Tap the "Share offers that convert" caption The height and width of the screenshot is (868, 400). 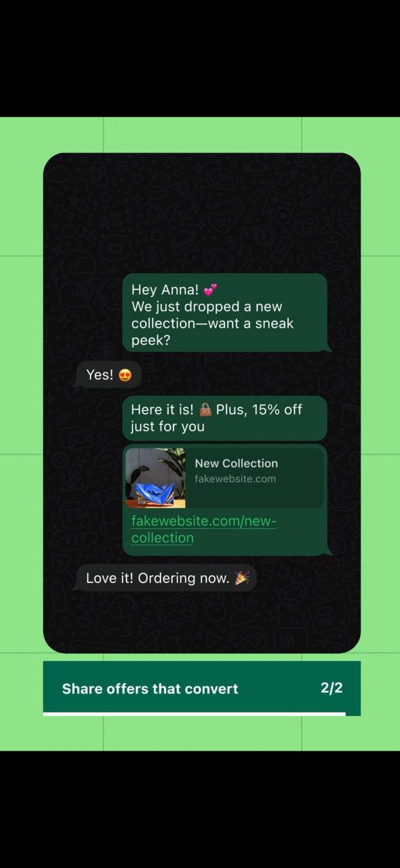click(x=150, y=689)
